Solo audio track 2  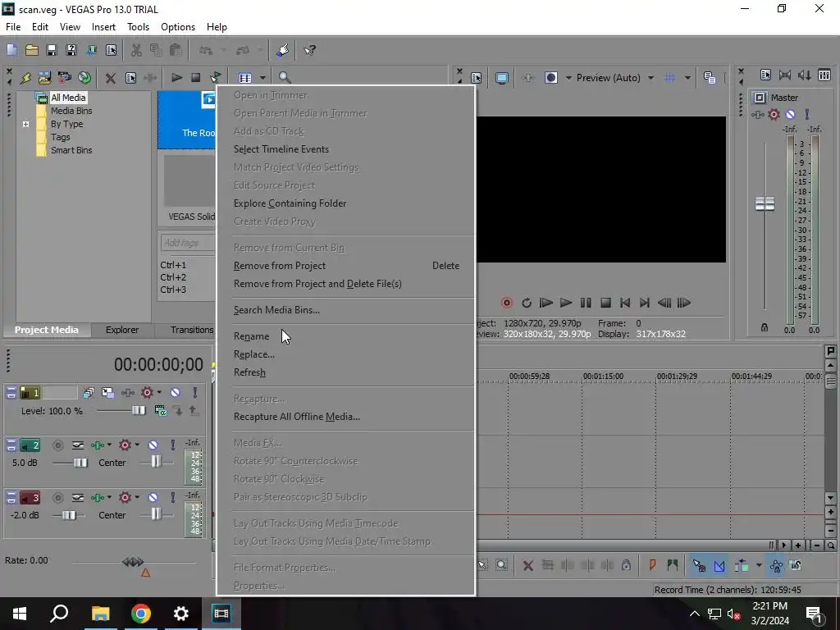pyautogui.click(x=172, y=445)
